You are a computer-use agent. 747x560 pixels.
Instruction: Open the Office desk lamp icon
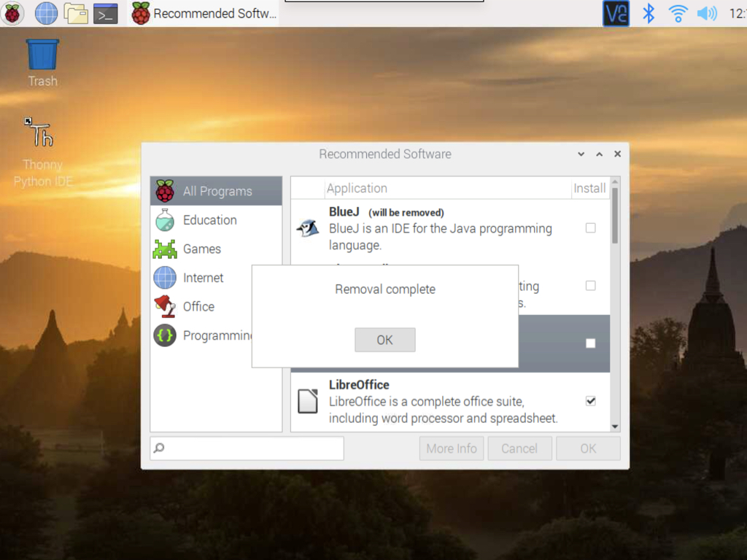[165, 307]
